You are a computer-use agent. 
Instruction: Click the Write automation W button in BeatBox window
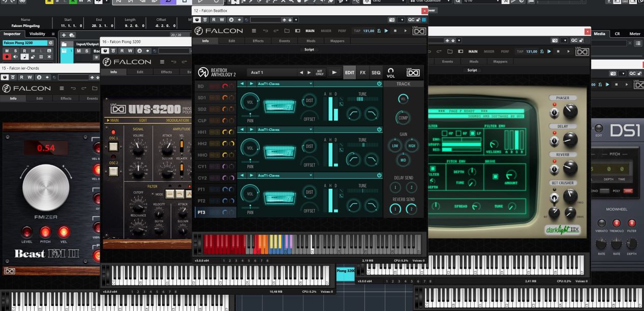pos(223,20)
